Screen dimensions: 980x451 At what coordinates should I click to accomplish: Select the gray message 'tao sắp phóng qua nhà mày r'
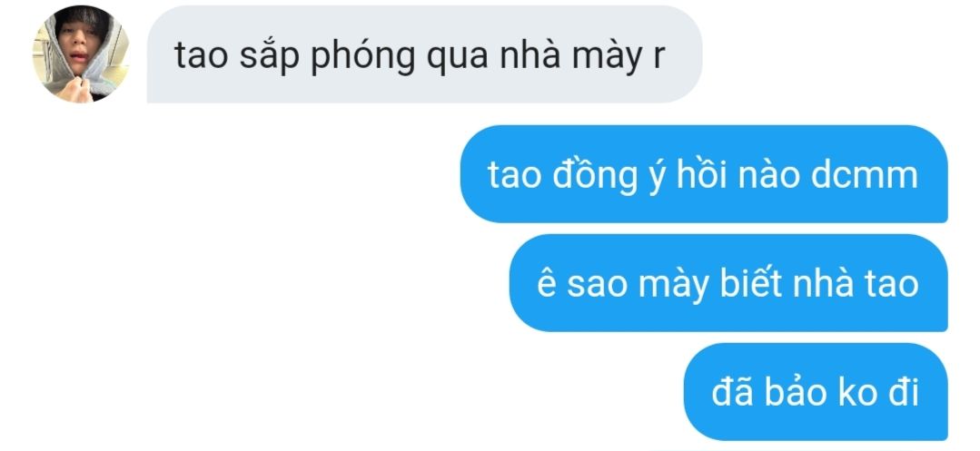[424, 54]
